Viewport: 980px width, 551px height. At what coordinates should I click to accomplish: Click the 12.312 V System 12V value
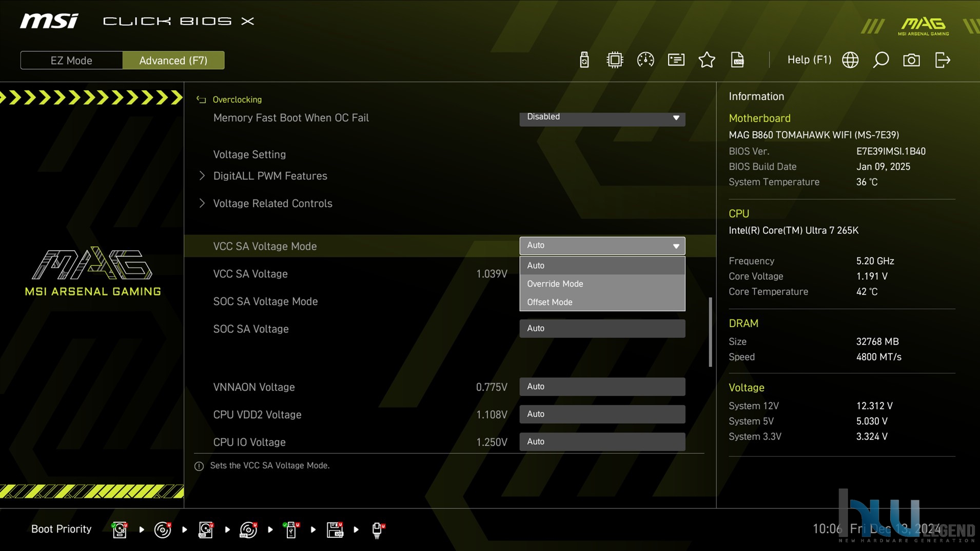click(x=874, y=406)
